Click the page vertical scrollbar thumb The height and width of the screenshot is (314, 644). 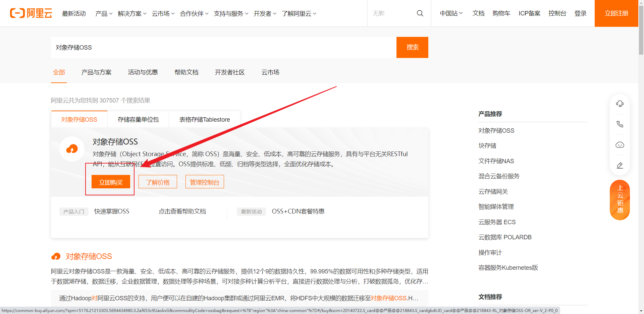[x=641, y=30]
